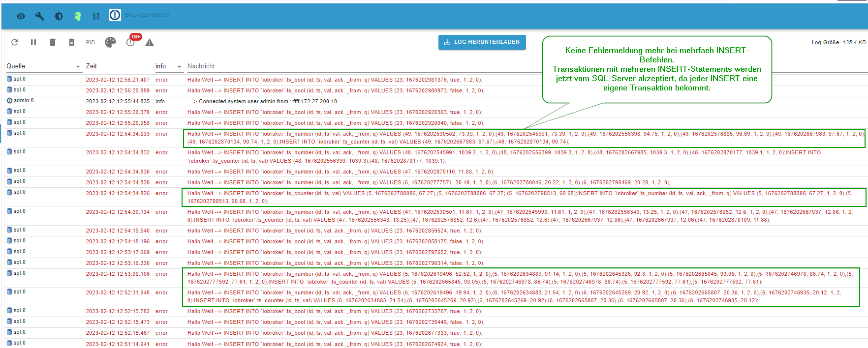The width and height of the screenshot is (868, 348).
Task: Click sql.0 icon in 12:54:34.830 row
Action: [9, 171]
